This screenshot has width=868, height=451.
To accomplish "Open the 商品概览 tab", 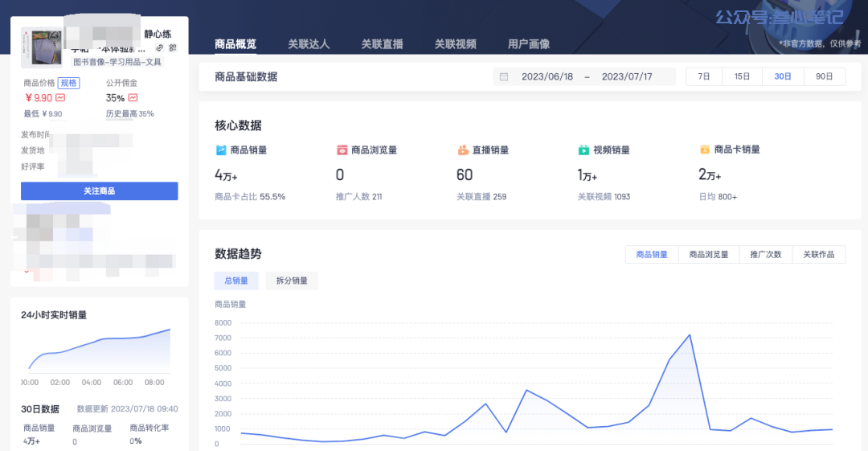I will [235, 43].
